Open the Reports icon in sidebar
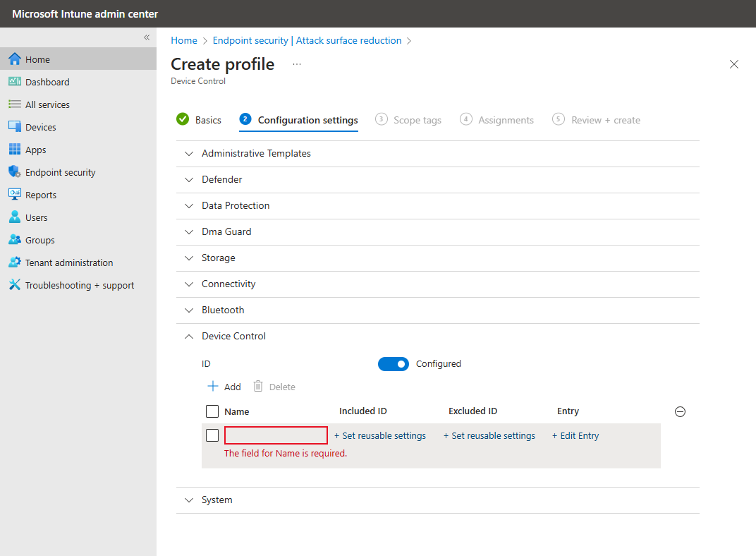 click(15, 195)
